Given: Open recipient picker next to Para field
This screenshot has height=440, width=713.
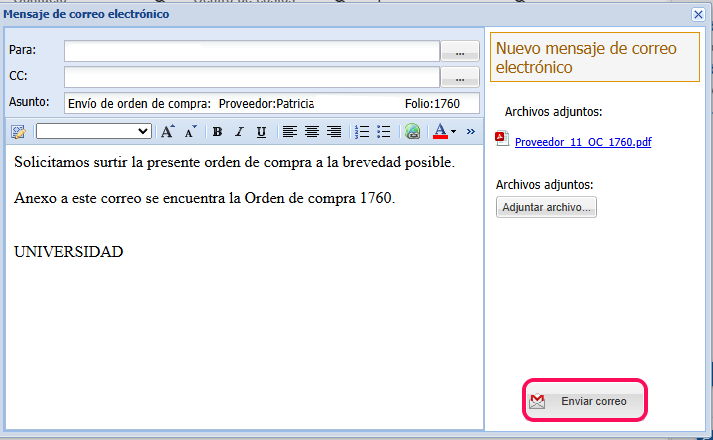Looking at the screenshot, I should pyautogui.click(x=460, y=51).
